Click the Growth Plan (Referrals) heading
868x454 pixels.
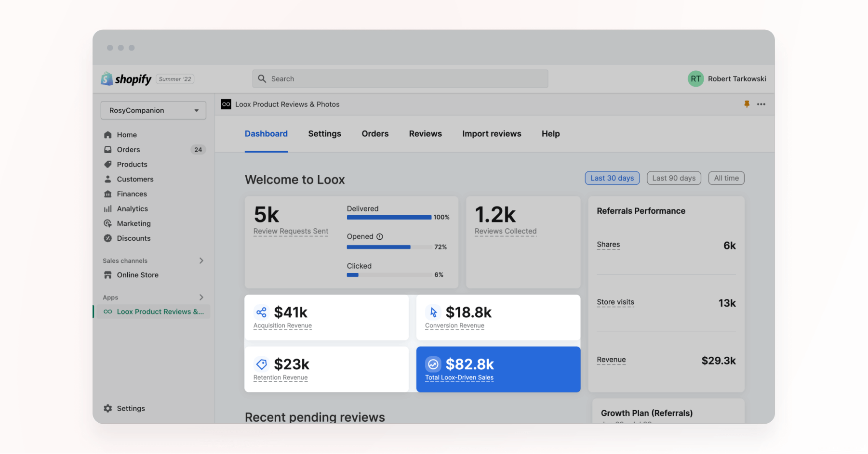tap(647, 413)
